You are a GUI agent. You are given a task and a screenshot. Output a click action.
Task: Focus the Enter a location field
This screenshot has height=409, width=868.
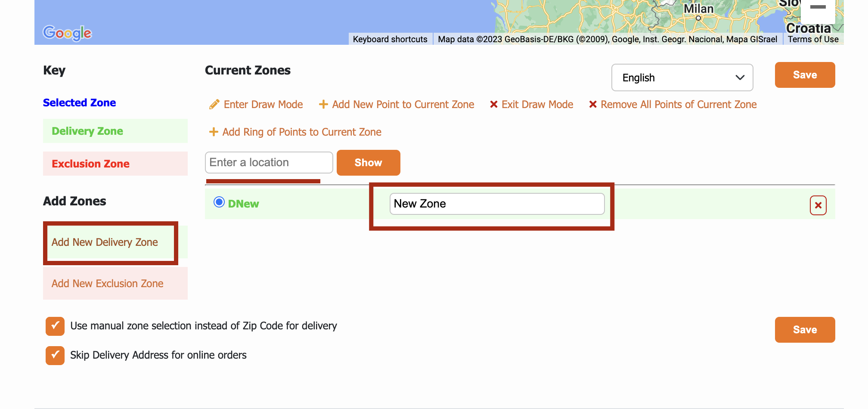pyautogui.click(x=269, y=162)
